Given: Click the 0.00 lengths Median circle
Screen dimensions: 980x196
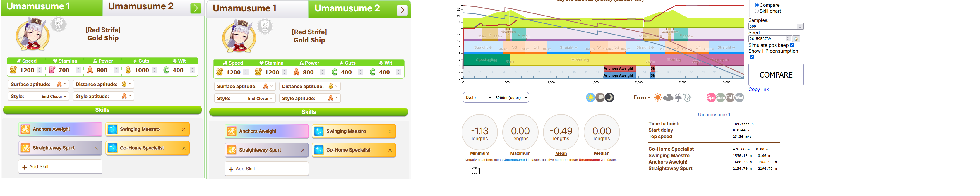Looking at the screenshot, I should click(602, 133).
